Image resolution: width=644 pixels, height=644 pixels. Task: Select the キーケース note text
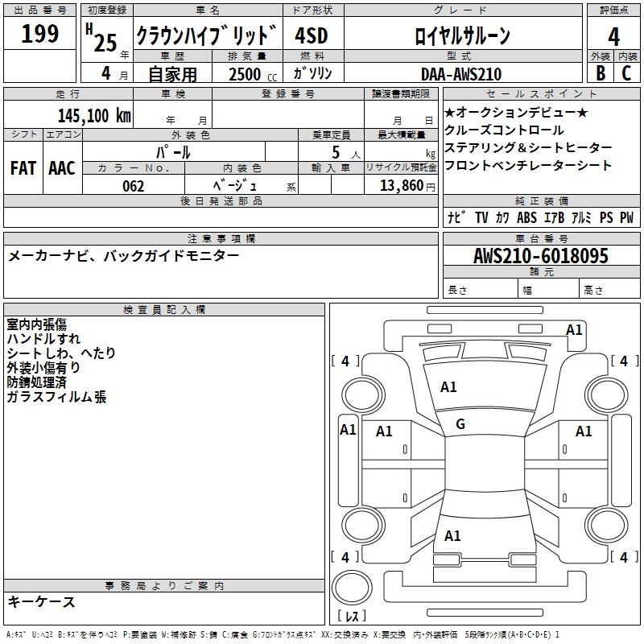click(42, 601)
